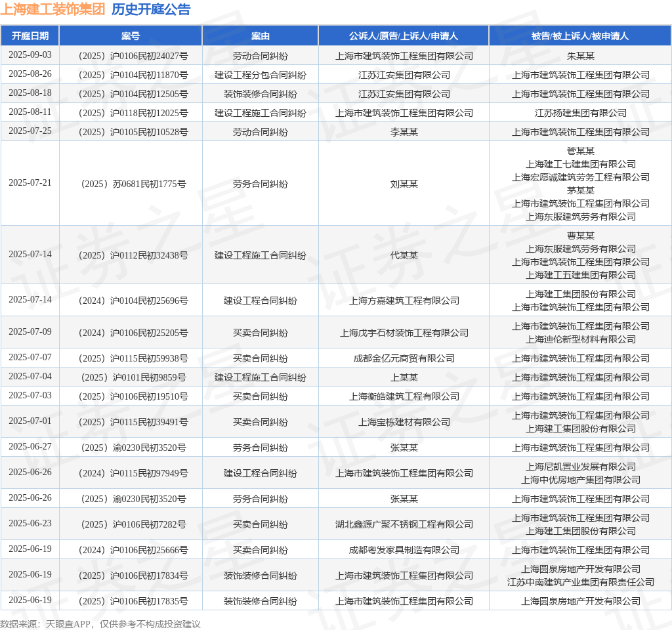The height and width of the screenshot is (630, 672).
Task: Select the date cell 2025-06-23
Action: [x=30, y=523]
